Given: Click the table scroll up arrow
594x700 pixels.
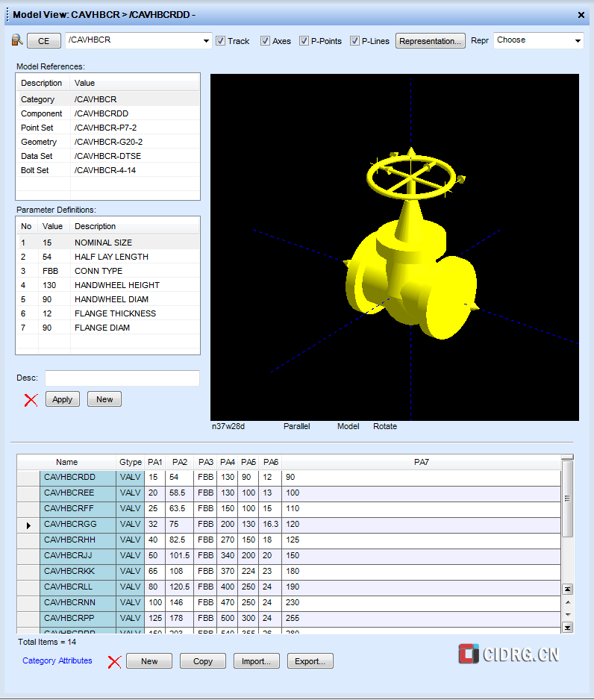Looking at the screenshot, I should pyautogui.click(x=567, y=602).
